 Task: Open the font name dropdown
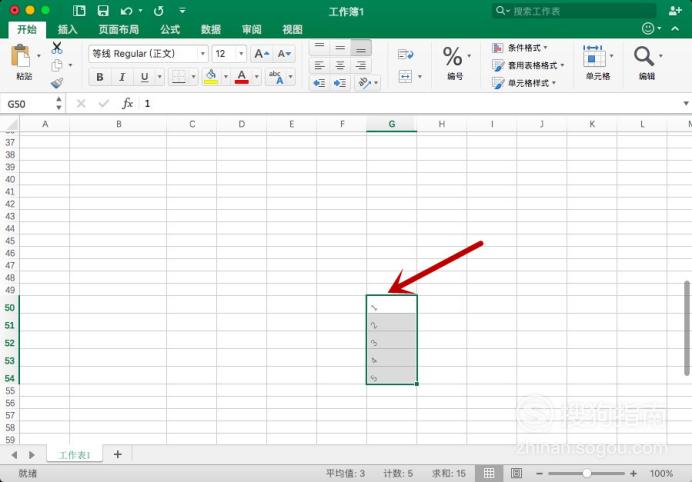[203, 54]
